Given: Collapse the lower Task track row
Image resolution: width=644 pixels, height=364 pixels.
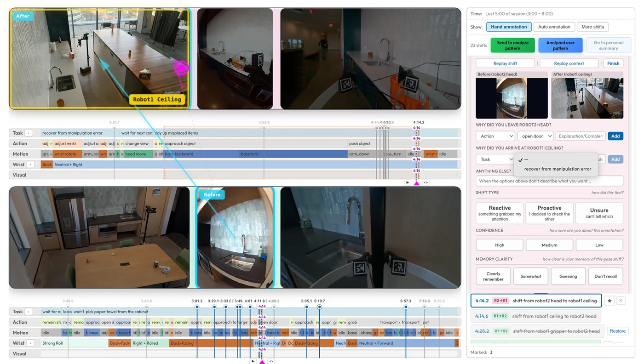Looking at the screenshot, I should (x=29, y=312).
